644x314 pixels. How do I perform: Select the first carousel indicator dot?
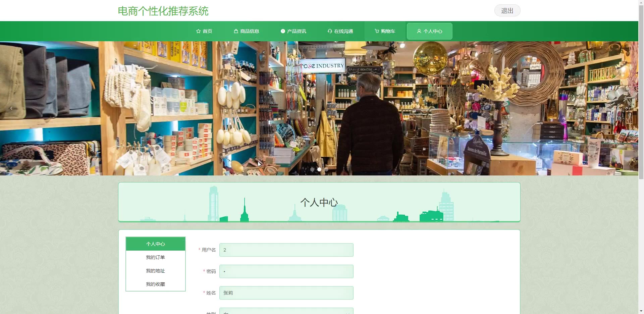point(312,169)
